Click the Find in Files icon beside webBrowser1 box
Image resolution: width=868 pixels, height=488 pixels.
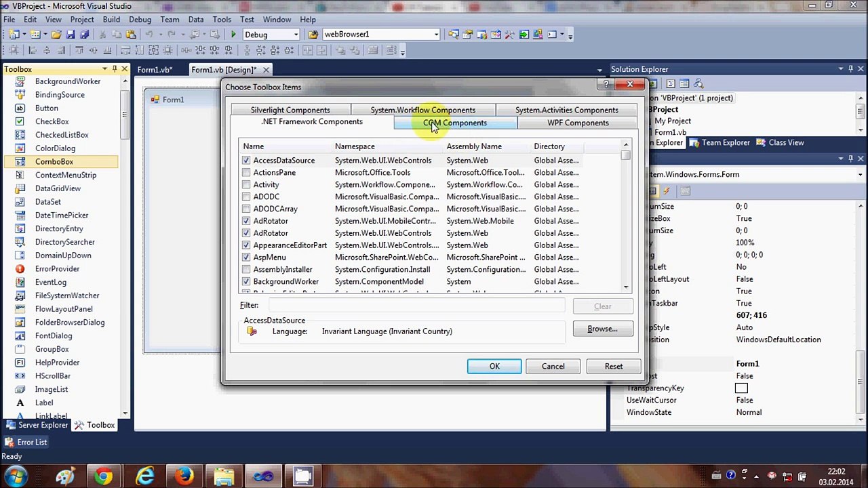click(x=313, y=34)
